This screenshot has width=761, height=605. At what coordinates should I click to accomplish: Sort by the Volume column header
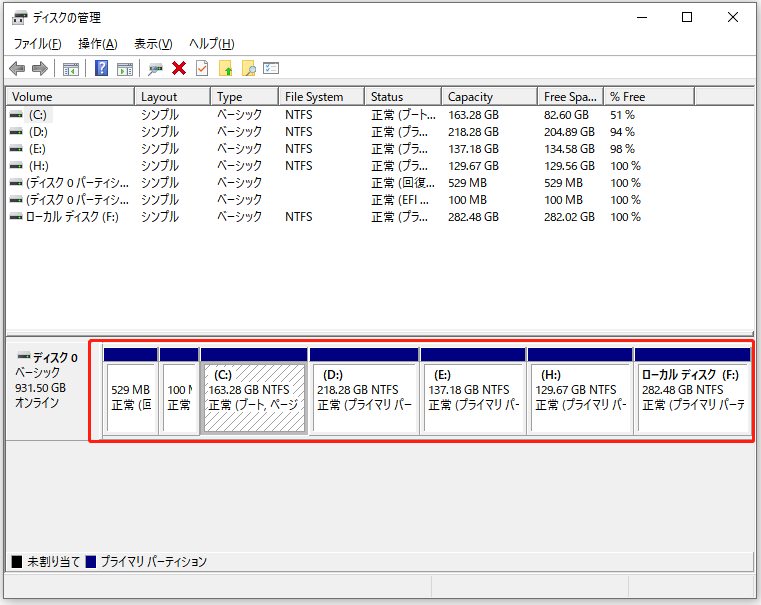click(x=70, y=97)
